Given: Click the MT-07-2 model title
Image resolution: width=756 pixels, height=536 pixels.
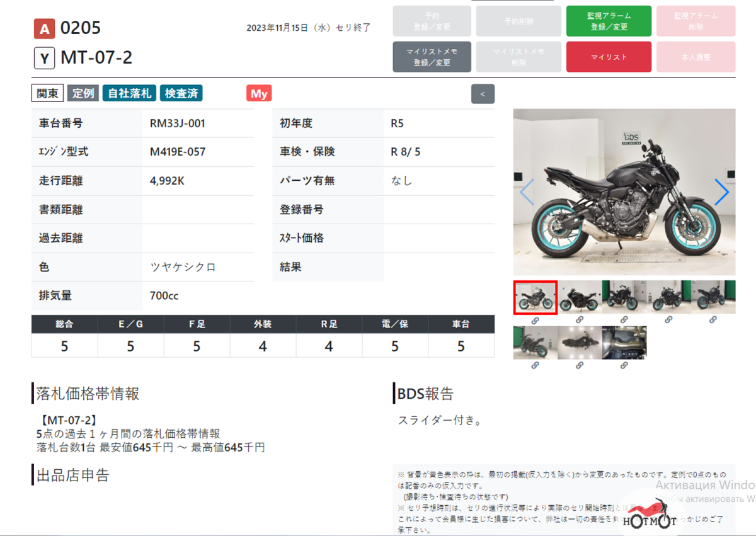Looking at the screenshot, I should (x=96, y=58).
